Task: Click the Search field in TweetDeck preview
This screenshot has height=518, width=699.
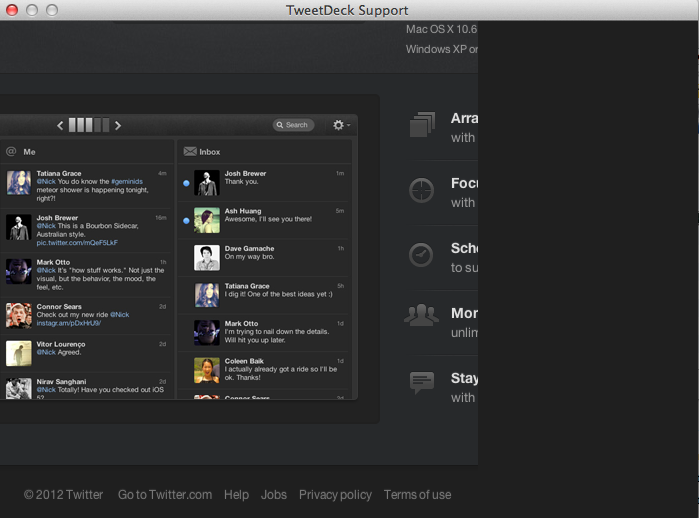Action: coord(293,125)
